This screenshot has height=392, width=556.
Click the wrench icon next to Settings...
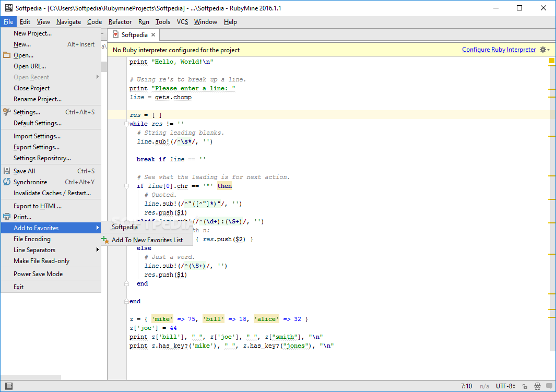point(7,112)
